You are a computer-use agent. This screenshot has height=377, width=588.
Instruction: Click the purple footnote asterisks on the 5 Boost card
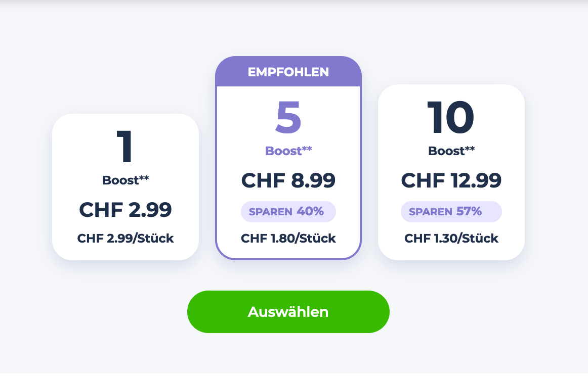pyautogui.click(x=307, y=149)
